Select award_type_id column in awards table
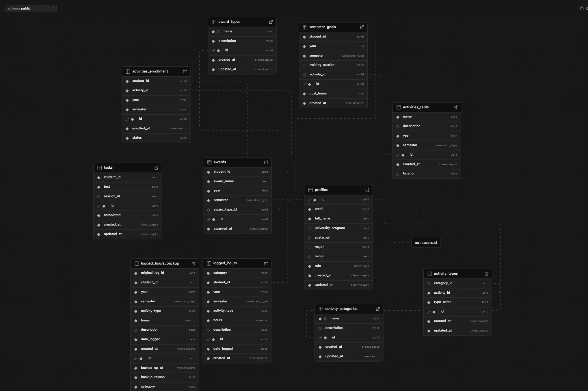 (x=225, y=210)
